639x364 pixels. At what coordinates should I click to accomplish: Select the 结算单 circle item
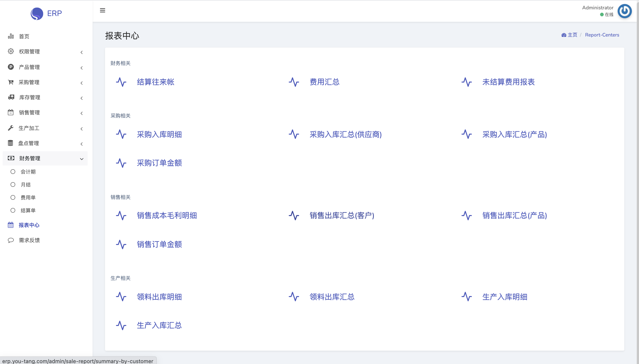(13, 210)
